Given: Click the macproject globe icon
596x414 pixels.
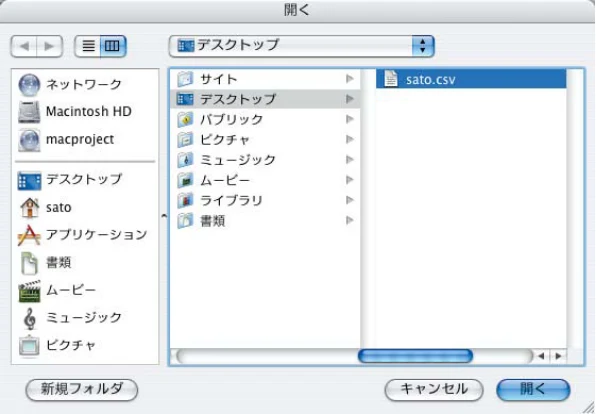Looking at the screenshot, I should pos(29,140).
